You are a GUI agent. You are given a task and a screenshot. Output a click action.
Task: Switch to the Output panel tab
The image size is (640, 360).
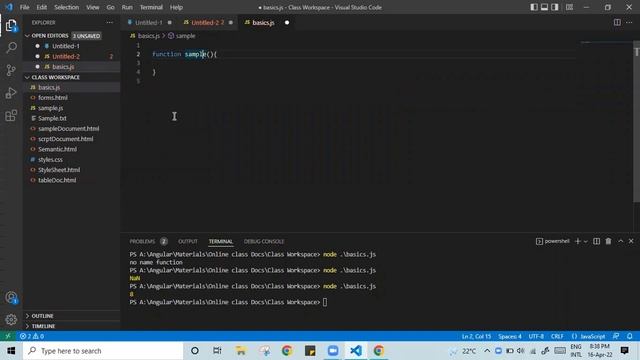click(x=188, y=242)
